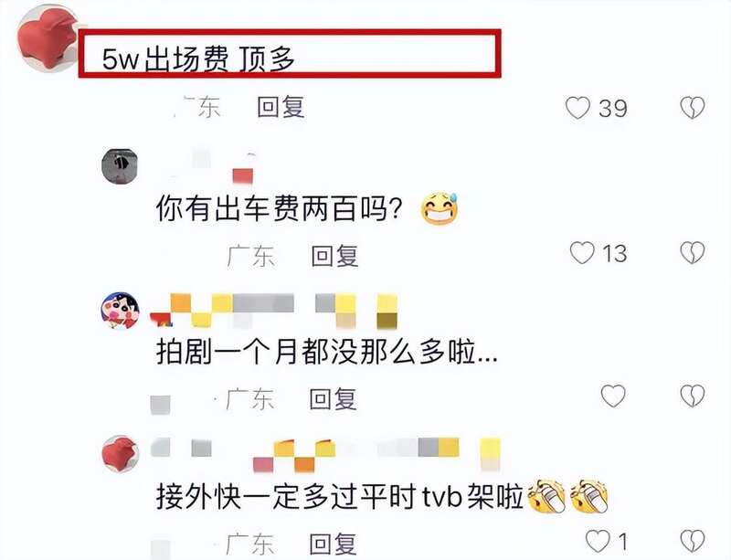Click the like count 13
The height and width of the screenshot is (560, 731).
click(614, 254)
